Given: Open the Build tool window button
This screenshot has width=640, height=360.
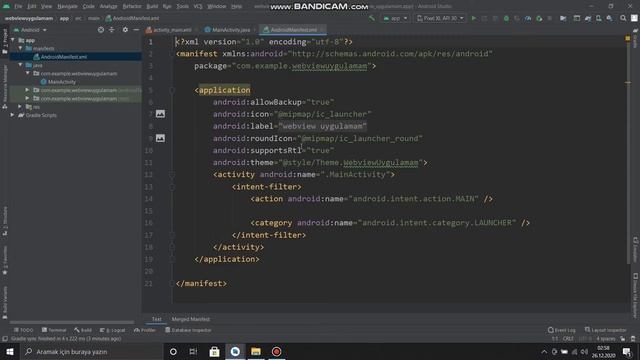Looking at the screenshot, I should click(x=83, y=330).
